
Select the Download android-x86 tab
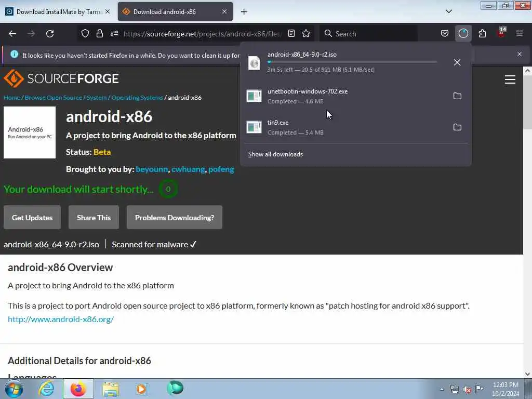[x=175, y=12]
